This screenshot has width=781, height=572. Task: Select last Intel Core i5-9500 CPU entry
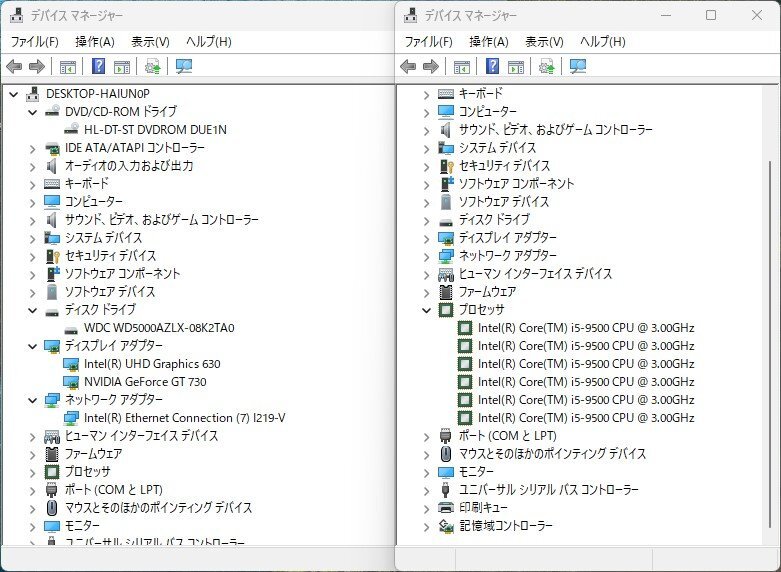(x=586, y=418)
